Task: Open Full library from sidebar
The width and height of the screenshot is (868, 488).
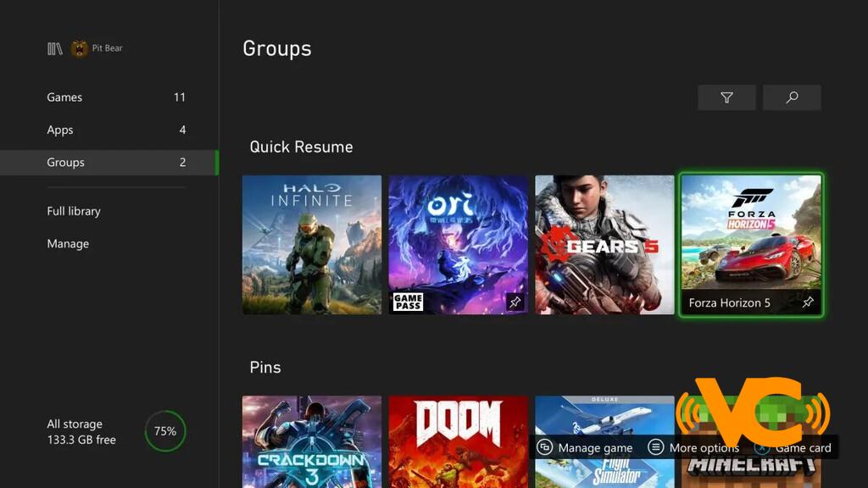Action: (x=74, y=211)
